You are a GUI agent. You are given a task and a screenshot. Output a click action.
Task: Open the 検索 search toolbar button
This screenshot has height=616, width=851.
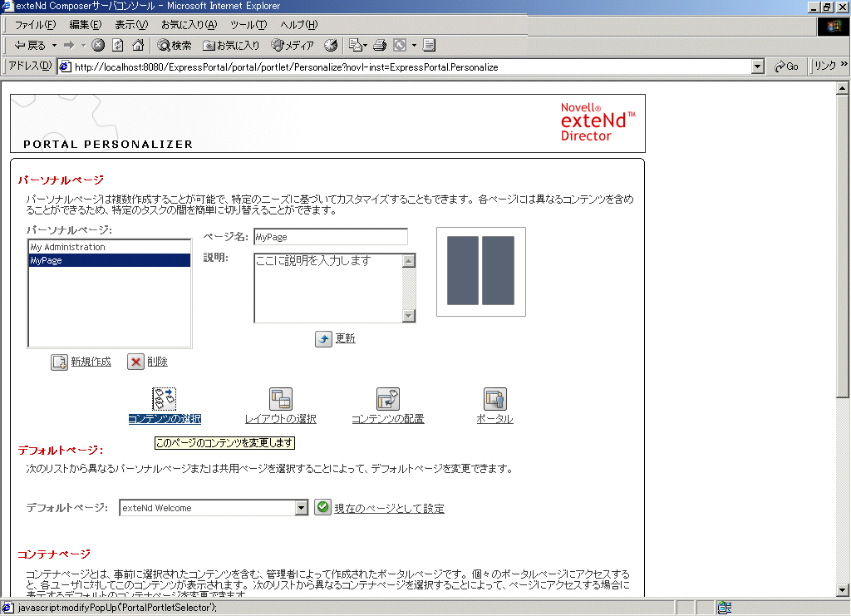[x=175, y=46]
